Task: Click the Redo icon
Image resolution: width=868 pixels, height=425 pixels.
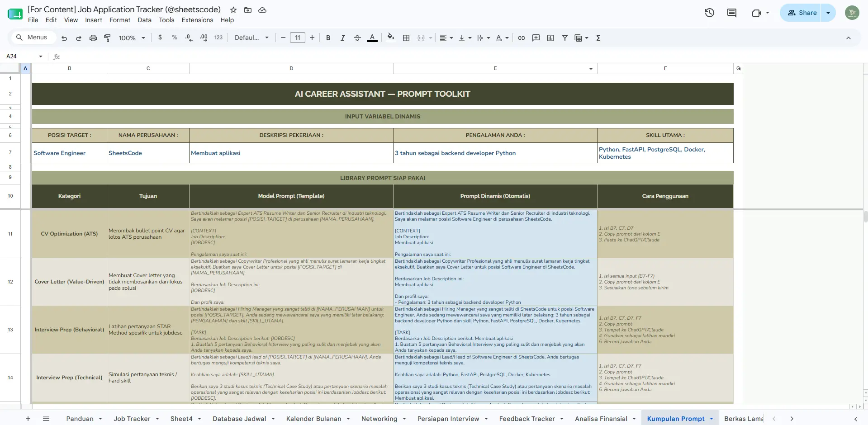Action: (x=78, y=38)
